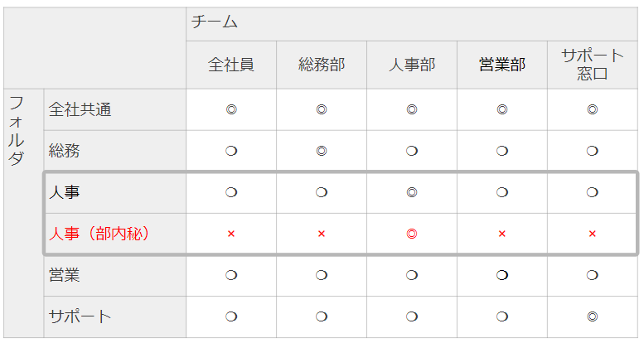The height and width of the screenshot is (343, 644).
Task: Click the red 人事（部内秘） folder label
Action: coord(99,234)
